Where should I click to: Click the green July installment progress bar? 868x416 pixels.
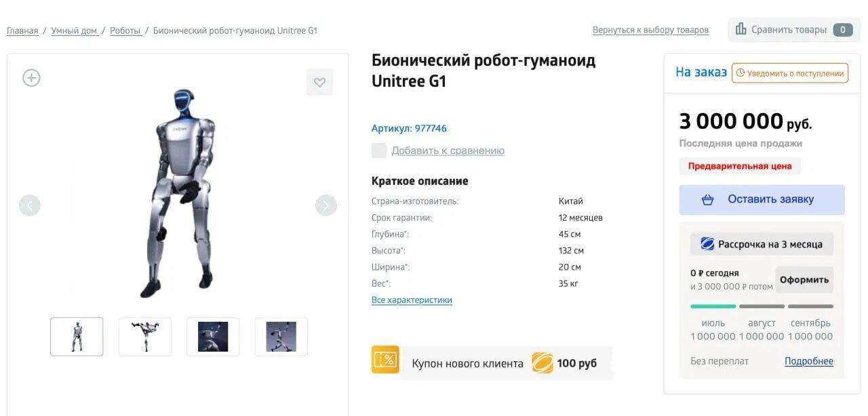pyautogui.click(x=713, y=306)
